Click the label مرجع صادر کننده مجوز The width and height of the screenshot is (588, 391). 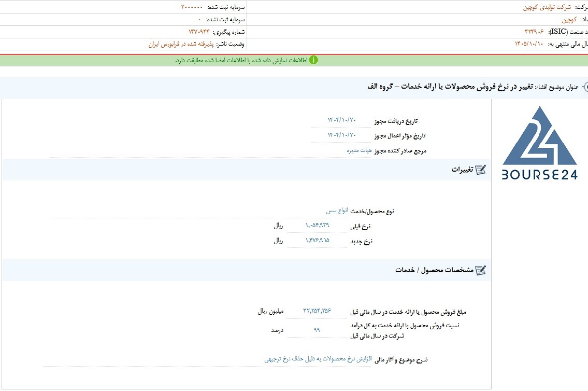pos(400,151)
